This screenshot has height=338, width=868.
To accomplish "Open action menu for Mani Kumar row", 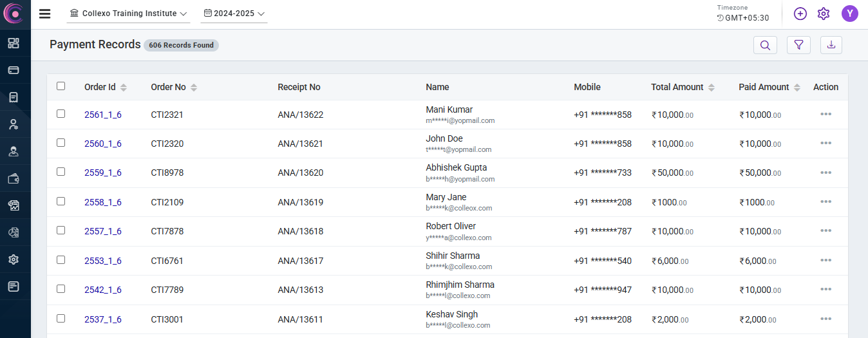I will pyautogui.click(x=826, y=114).
